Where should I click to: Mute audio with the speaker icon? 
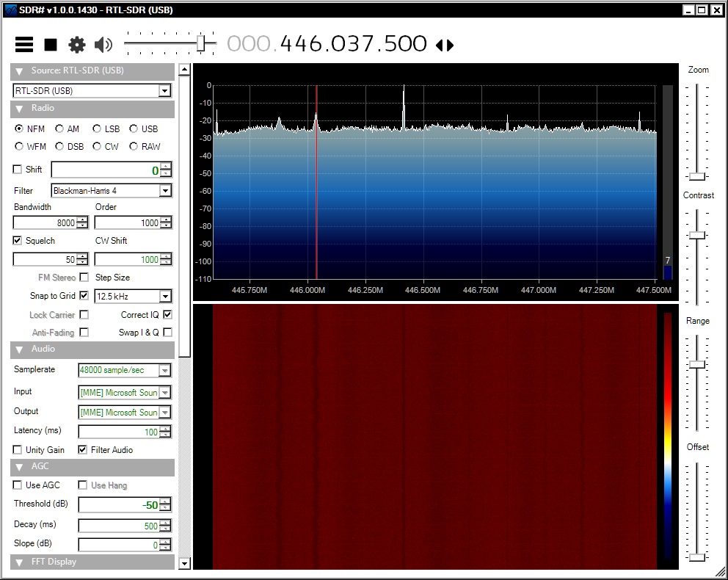[103, 45]
